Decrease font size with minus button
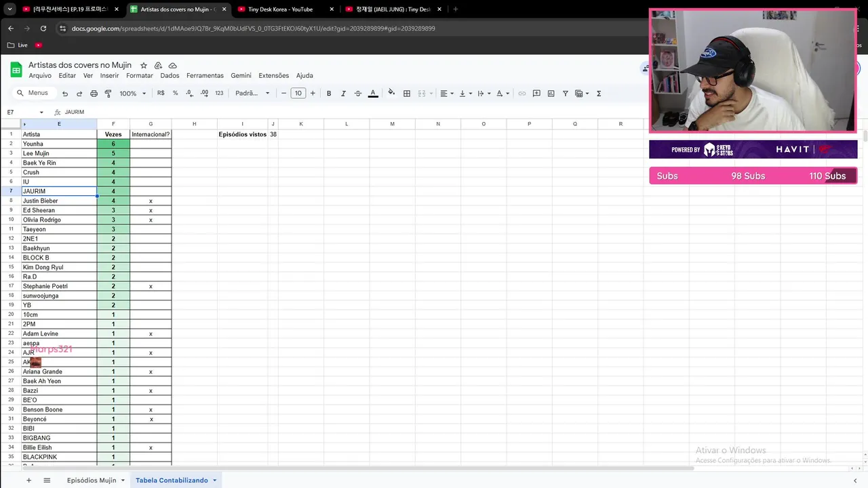Screen dimensions: 868x488 click(x=283, y=94)
